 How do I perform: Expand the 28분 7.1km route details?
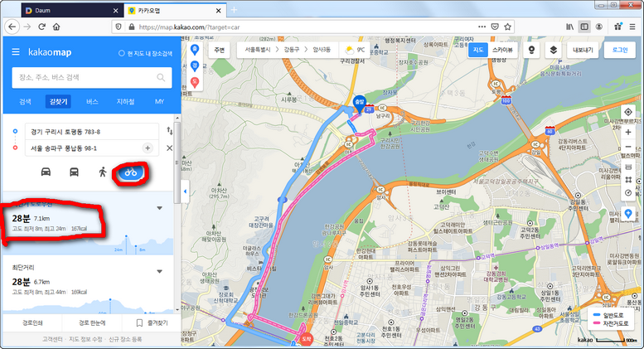coord(160,208)
